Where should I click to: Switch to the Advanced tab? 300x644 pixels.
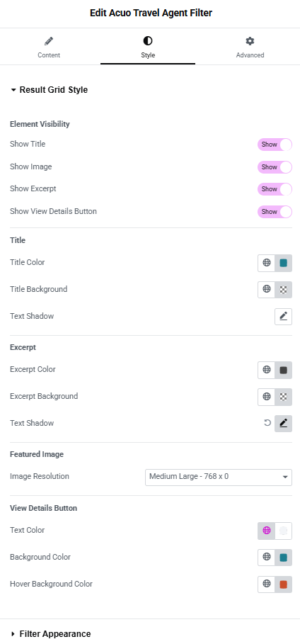tap(250, 47)
